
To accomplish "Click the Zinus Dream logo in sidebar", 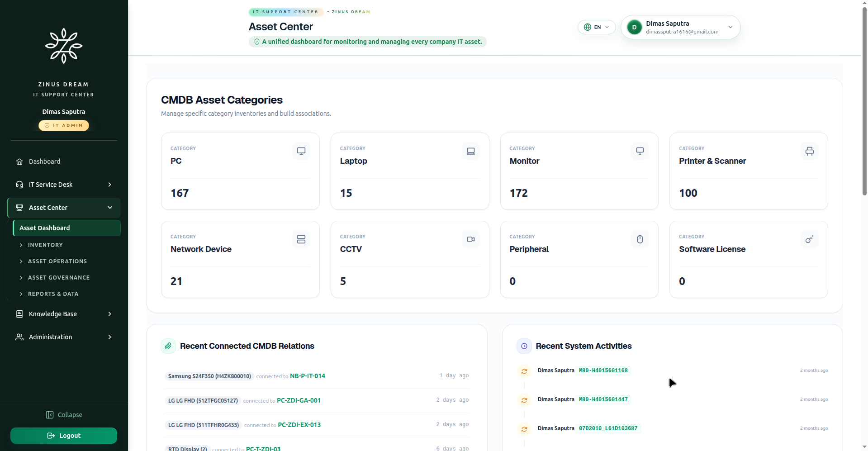I will click(x=64, y=46).
